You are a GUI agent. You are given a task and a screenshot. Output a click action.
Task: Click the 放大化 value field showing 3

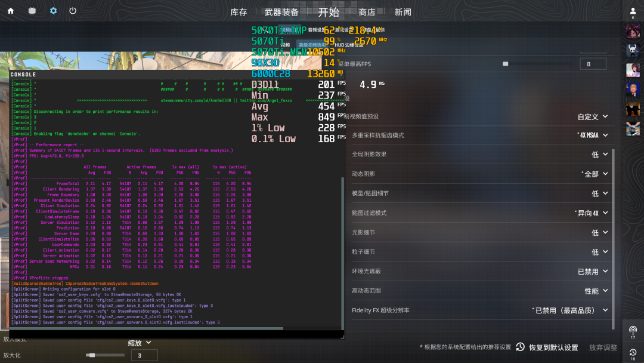tap(144, 356)
